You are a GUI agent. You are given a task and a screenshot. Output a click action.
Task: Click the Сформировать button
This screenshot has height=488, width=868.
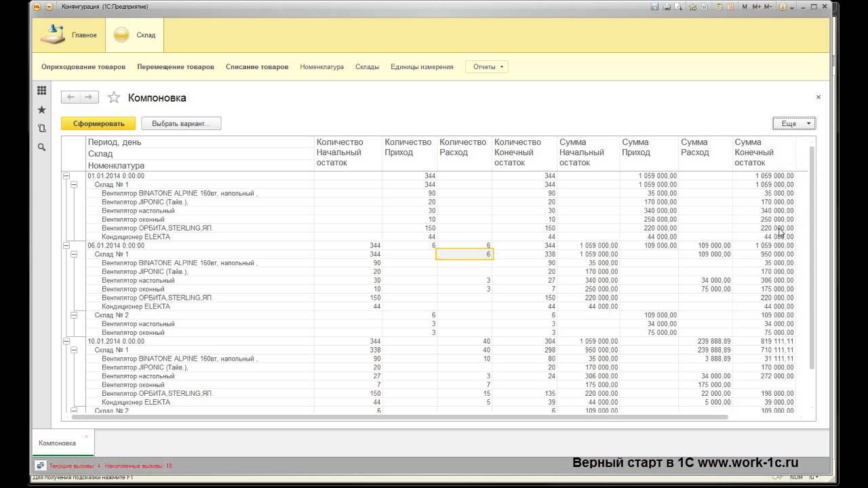tap(99, 123)
